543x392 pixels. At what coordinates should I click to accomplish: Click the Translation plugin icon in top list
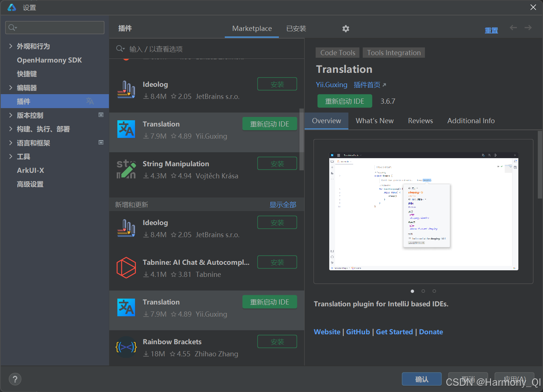coord(126,129)
